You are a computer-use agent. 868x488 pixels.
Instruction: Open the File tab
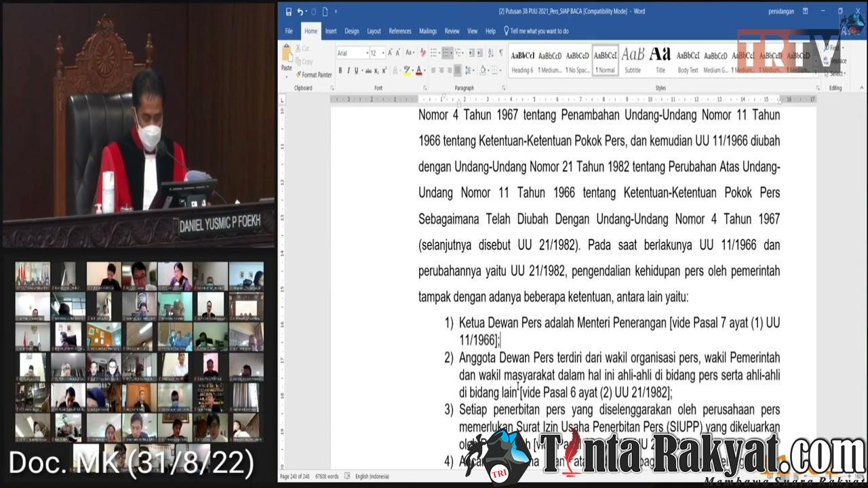coord(289,31)
